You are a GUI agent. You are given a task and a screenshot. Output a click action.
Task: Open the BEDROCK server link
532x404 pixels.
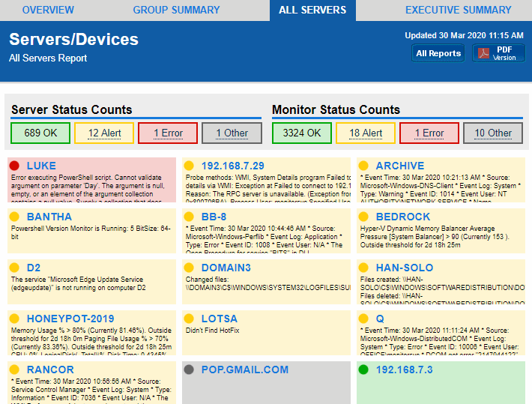pos(403,217)
